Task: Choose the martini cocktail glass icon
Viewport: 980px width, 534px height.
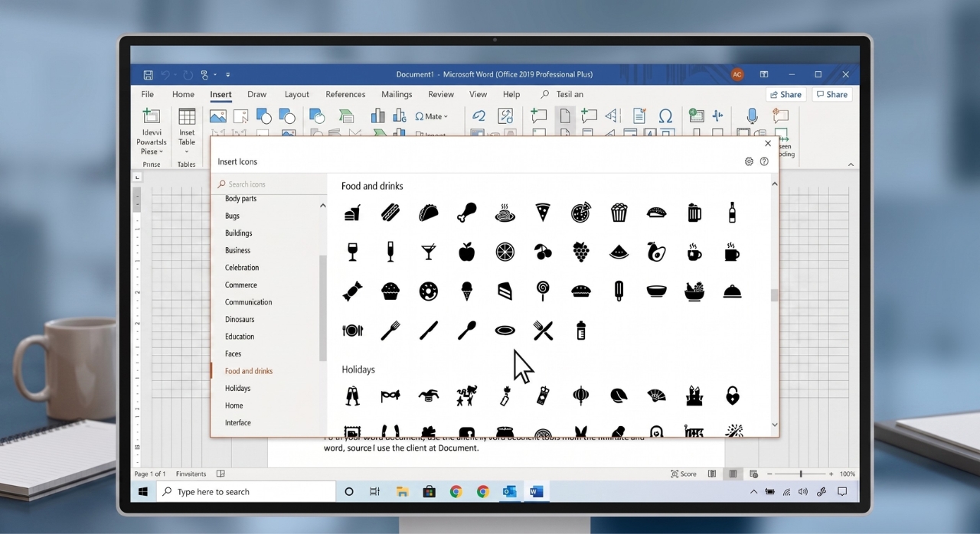Action: [x=429, y=252]
